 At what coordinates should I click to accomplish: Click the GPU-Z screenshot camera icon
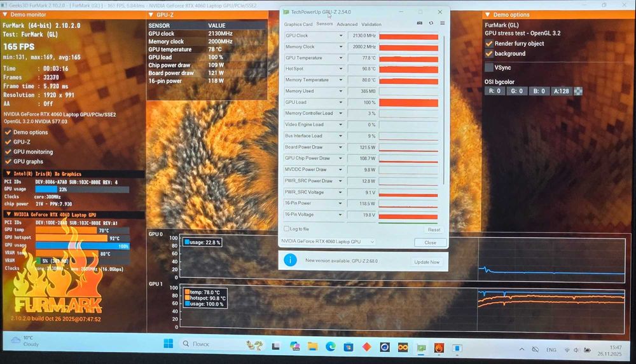click(x=419, y=23)
